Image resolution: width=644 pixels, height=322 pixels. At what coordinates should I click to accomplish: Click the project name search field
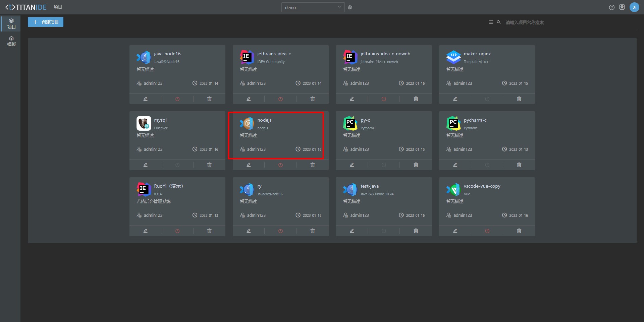pyautogui.click(x=570, y=22)
